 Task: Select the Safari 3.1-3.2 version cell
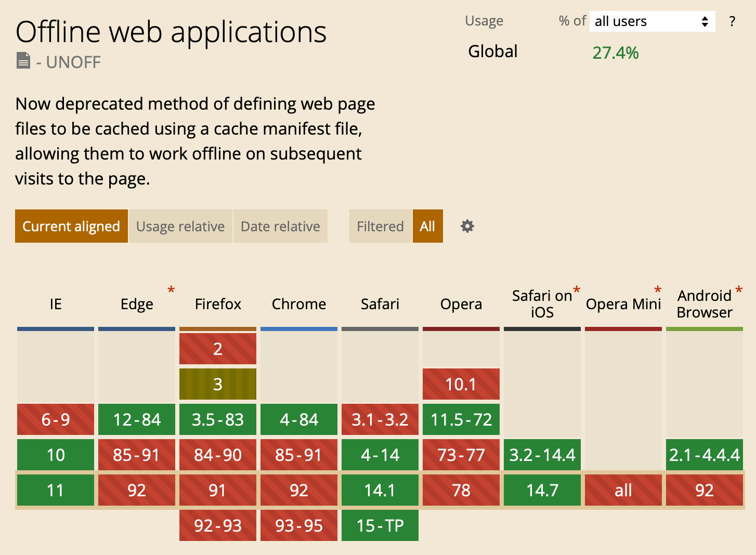click(x=380, y=419)
